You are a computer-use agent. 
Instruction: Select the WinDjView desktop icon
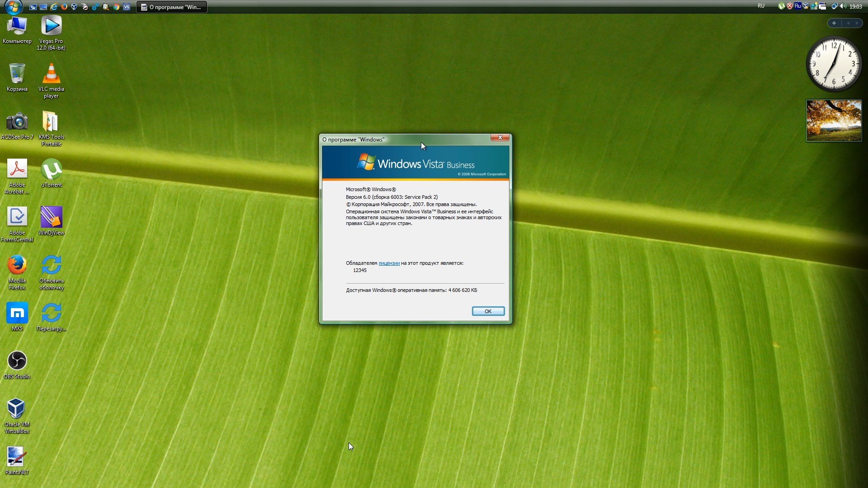51,221
